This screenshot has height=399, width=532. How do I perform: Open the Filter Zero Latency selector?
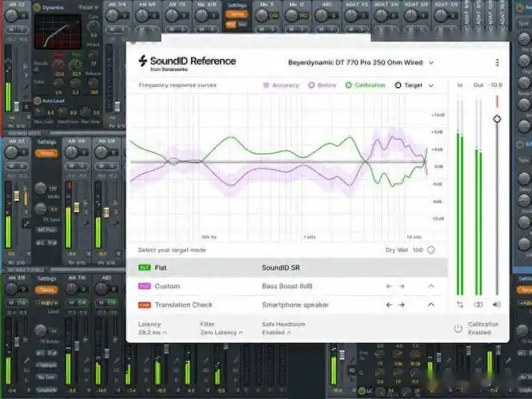[x=221, y=333]
